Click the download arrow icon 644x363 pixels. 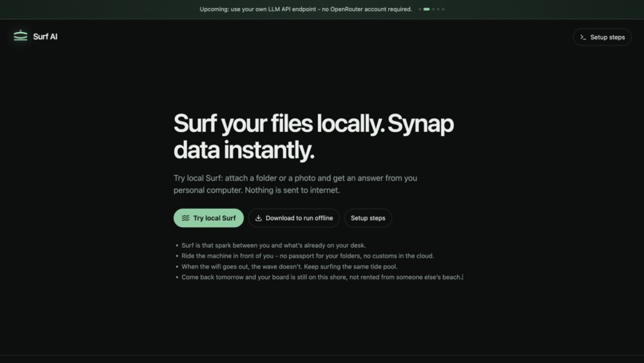(258, 218)
